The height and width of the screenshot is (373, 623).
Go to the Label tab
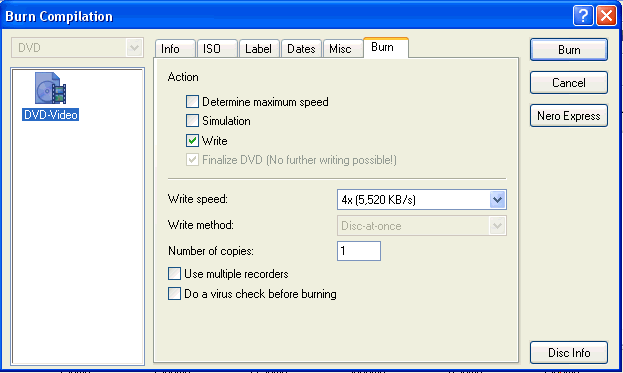click(x=259, y=48)
